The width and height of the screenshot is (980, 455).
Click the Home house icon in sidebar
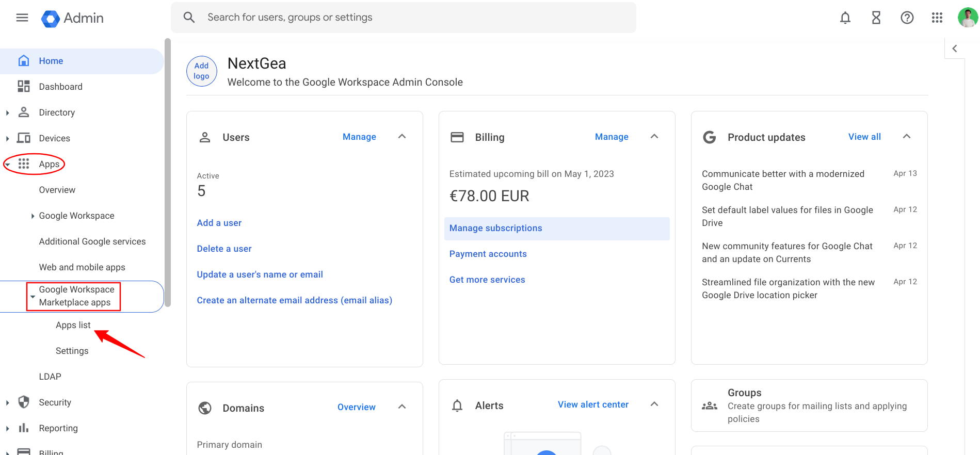pyautogui.click(x=24, y=61)
